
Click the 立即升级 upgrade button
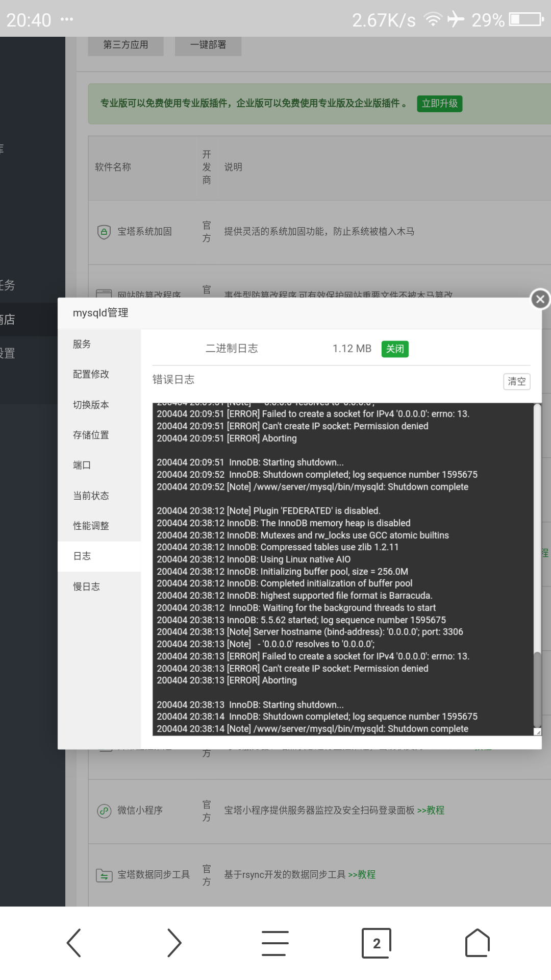pyautogui.click(x=439, y=104)
